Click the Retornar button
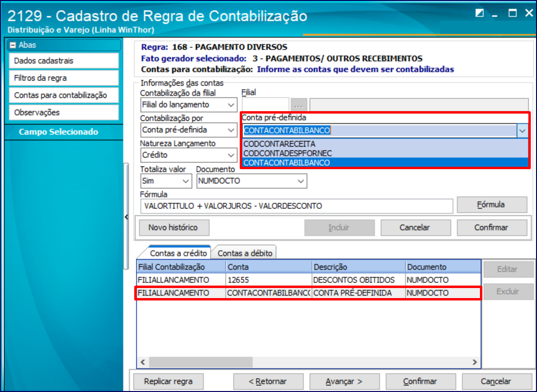This screenshot has height=392, width=537. (268, 381)
